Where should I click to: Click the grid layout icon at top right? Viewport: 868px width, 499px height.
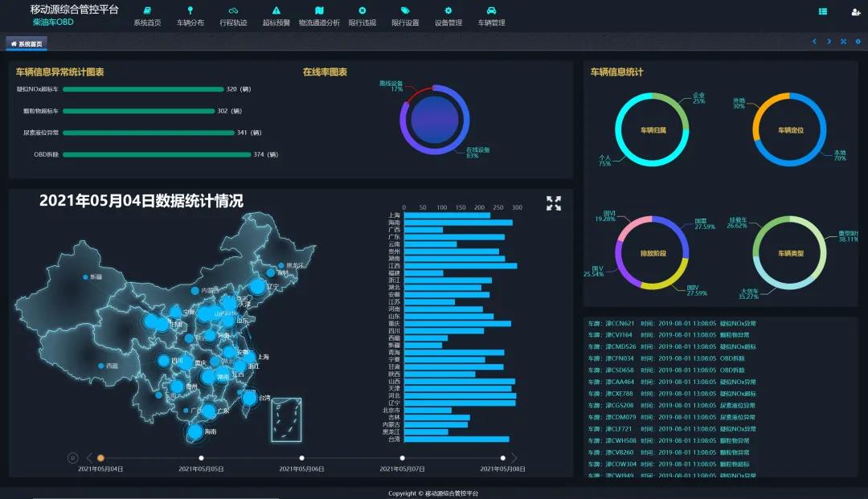point(823,11)
